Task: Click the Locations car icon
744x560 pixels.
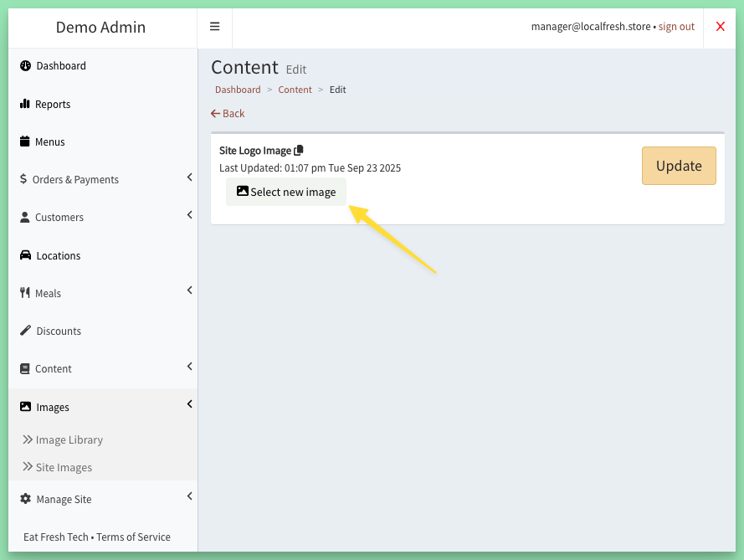Action: pos(26,255)
